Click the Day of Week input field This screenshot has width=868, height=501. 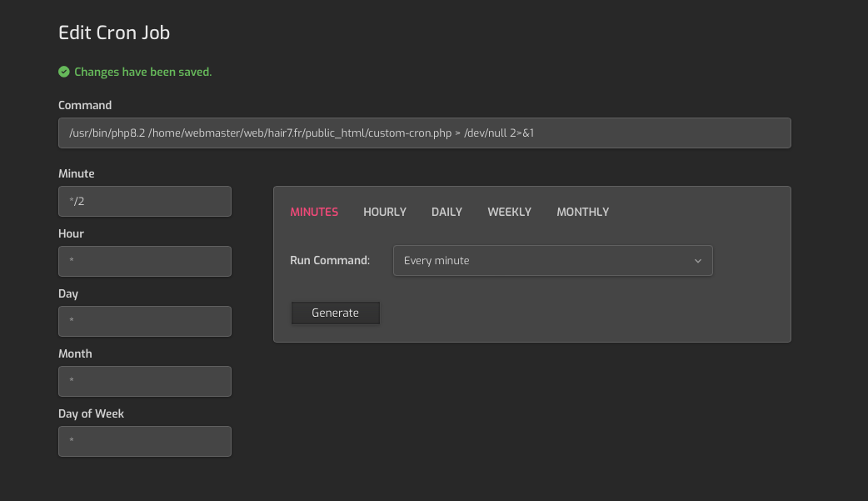(145, 441)
